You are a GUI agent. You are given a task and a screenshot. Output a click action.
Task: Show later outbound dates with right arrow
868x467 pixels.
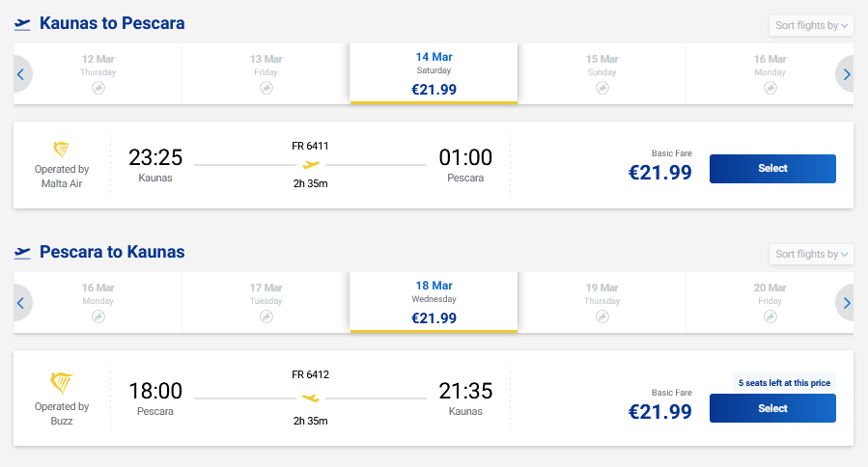847,73
